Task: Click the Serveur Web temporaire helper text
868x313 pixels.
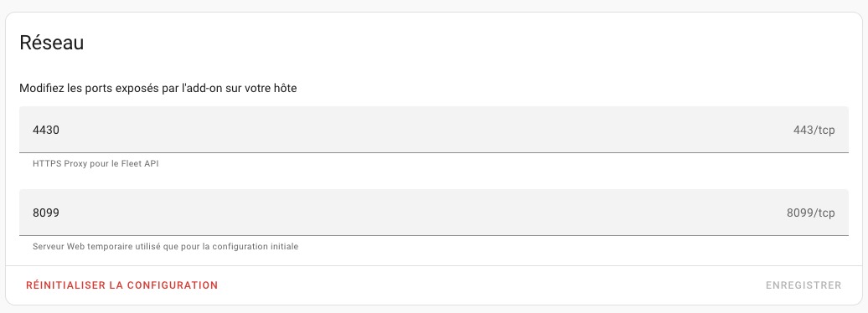Action: (x=166, y=247)
